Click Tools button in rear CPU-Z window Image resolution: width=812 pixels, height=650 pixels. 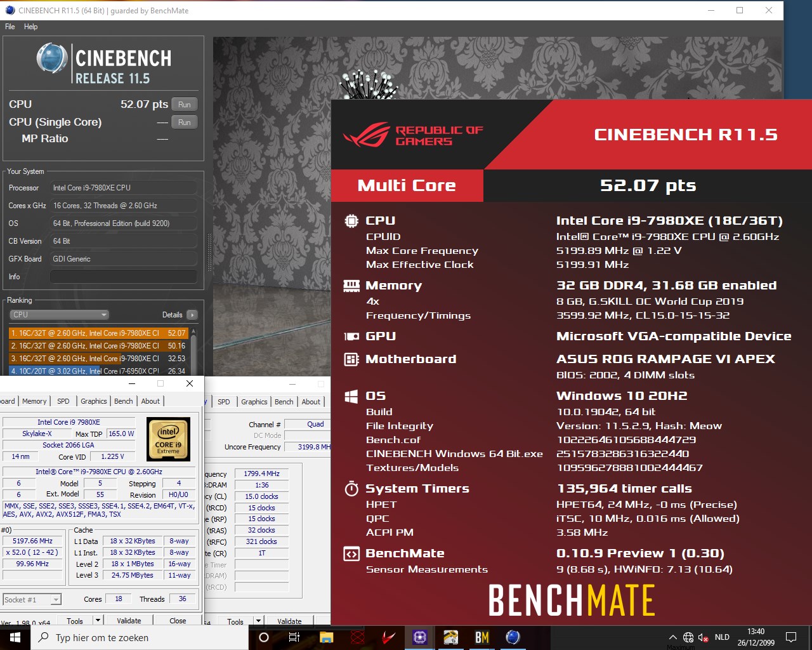pyautogui.click(x=235, y=621)
